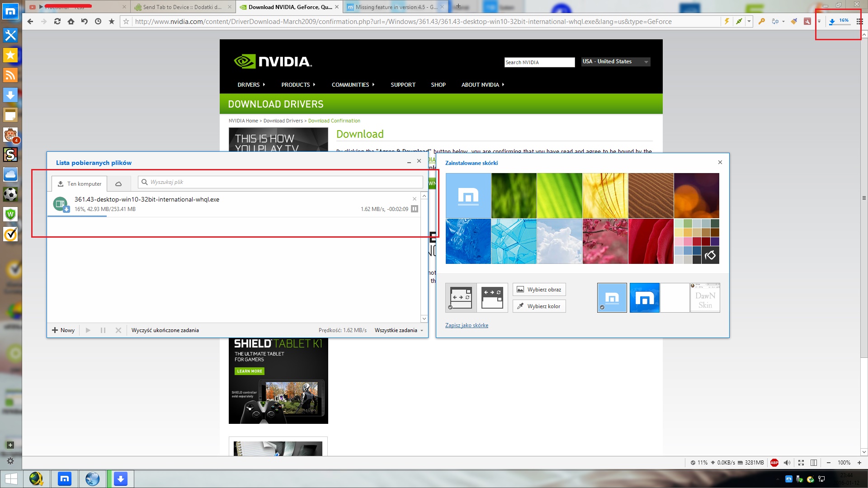Click the Search NVIDIA input field
Image resolution: width=868 pixels, height=488 pixels.
pos(539,62)
